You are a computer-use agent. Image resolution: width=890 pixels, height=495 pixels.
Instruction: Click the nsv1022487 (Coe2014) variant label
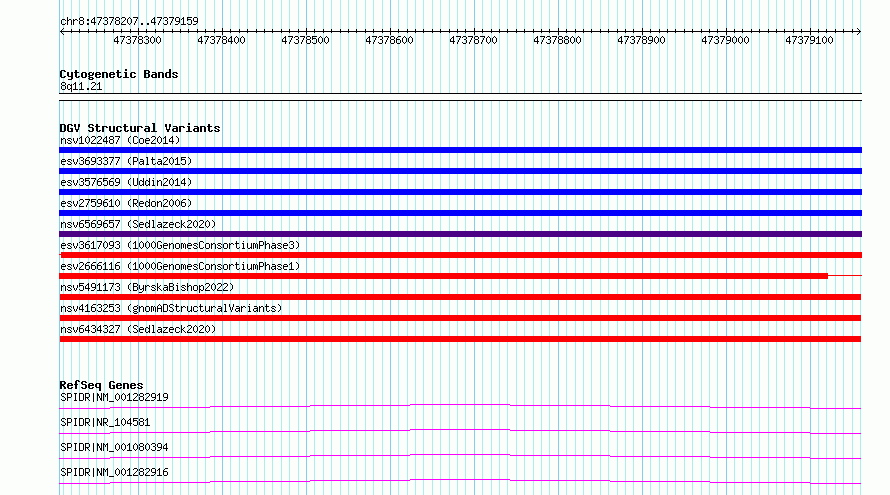coord(120,140)
